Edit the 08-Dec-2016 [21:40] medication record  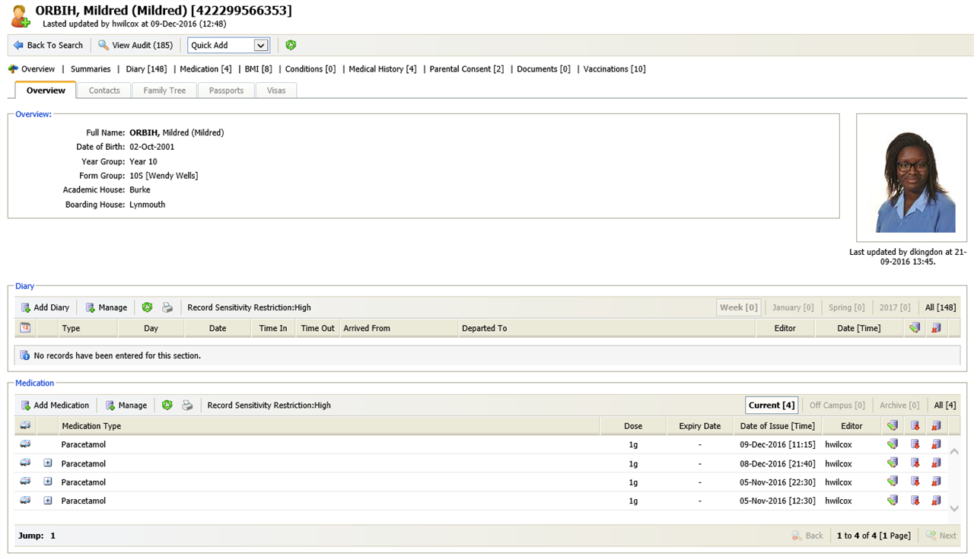tap(893, 463)
